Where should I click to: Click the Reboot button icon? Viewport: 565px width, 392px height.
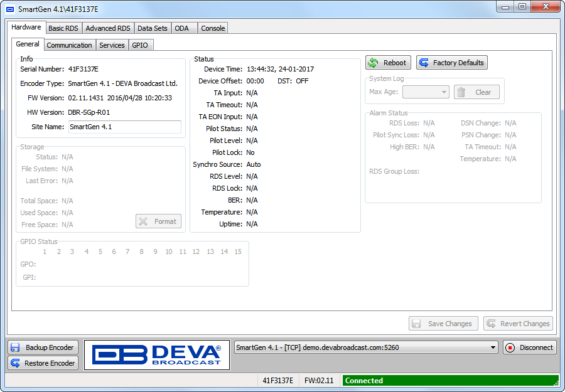pyautogui.click(x=374, y=63)
